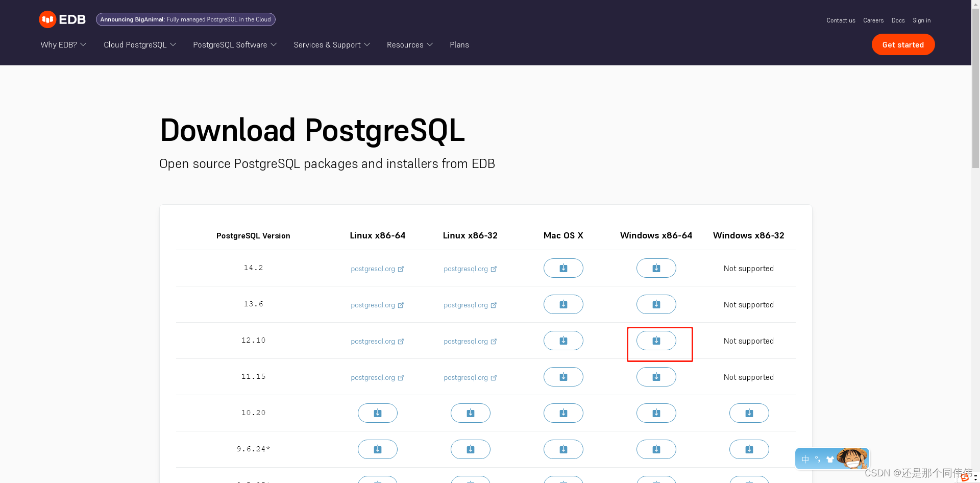
Task: Download PostgreSQL 12.10 for Mac OS X
Action: [563, 341]
